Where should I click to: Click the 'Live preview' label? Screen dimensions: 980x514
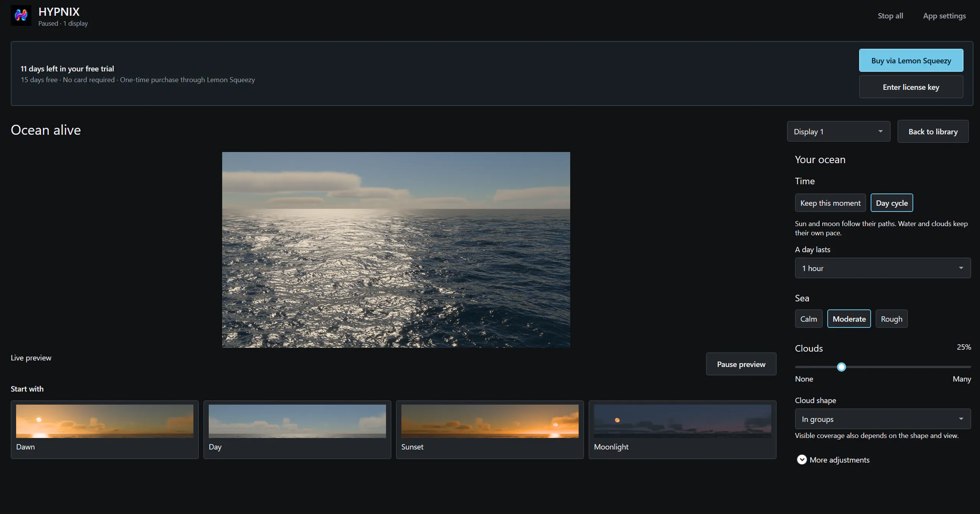click(31, 358)
